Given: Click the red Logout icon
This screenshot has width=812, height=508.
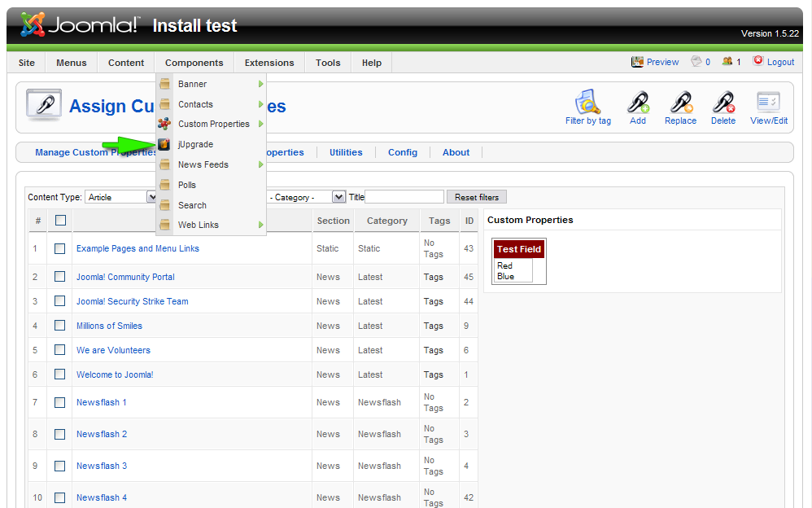Looking at the screenshot, I should [758, 60].
